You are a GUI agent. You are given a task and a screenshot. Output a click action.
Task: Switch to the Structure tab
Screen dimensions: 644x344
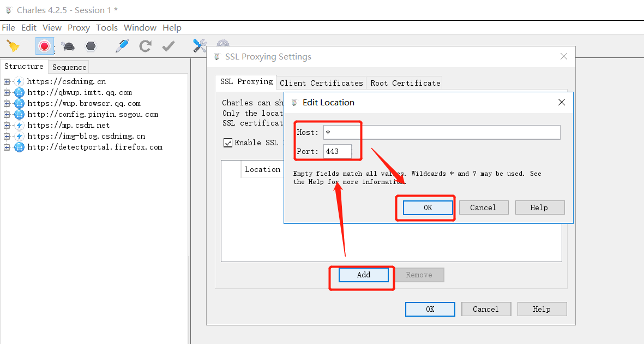[24, 66]
